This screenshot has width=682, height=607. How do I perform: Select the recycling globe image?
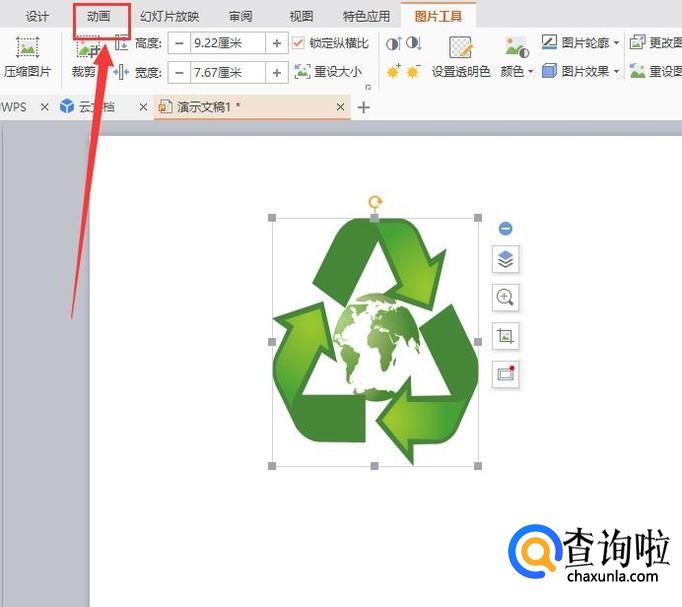click(375, 342)
